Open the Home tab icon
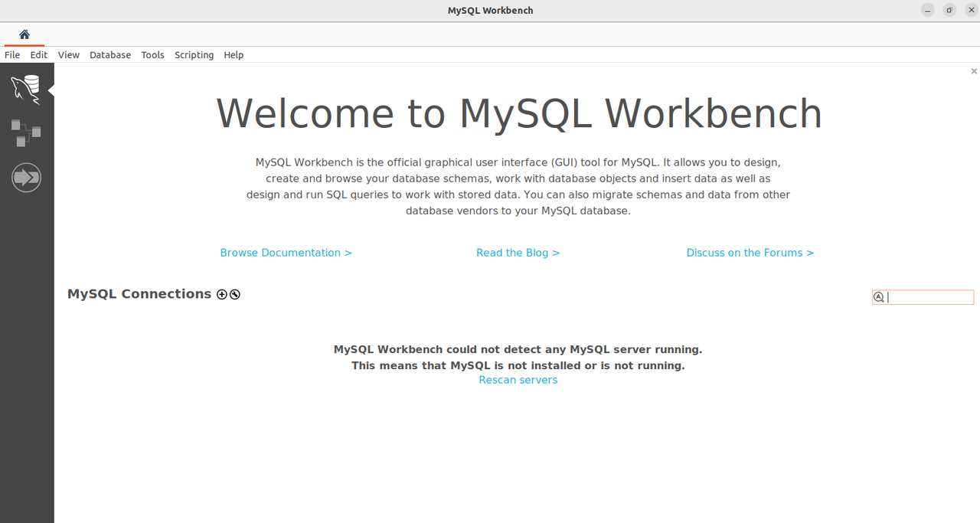Viewport: 980px width, 523px height. pyautogui.click(x=24, y=34)
